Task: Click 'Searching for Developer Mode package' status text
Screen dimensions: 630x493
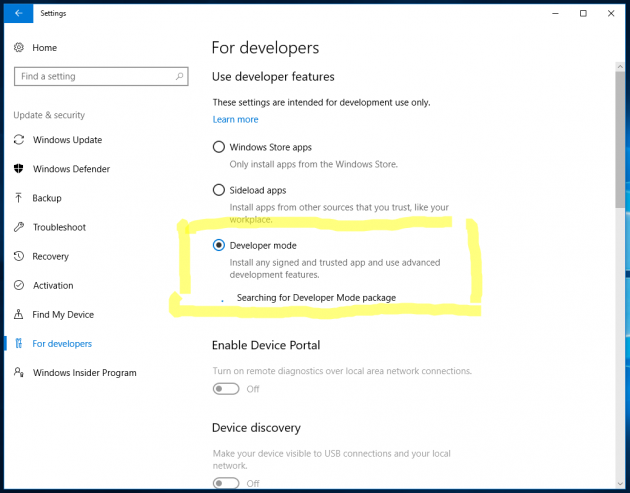Action: pyautogui.click(x=316, y=298)
